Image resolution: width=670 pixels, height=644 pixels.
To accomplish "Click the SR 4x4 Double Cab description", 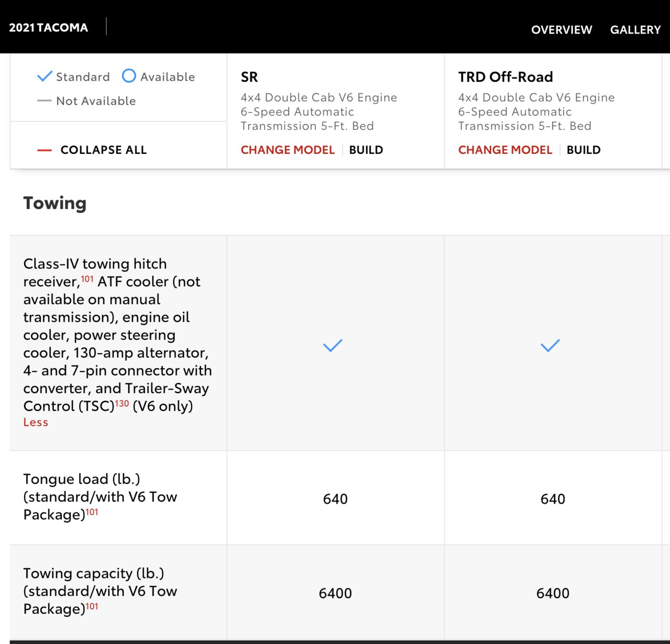I will [319, 112].
